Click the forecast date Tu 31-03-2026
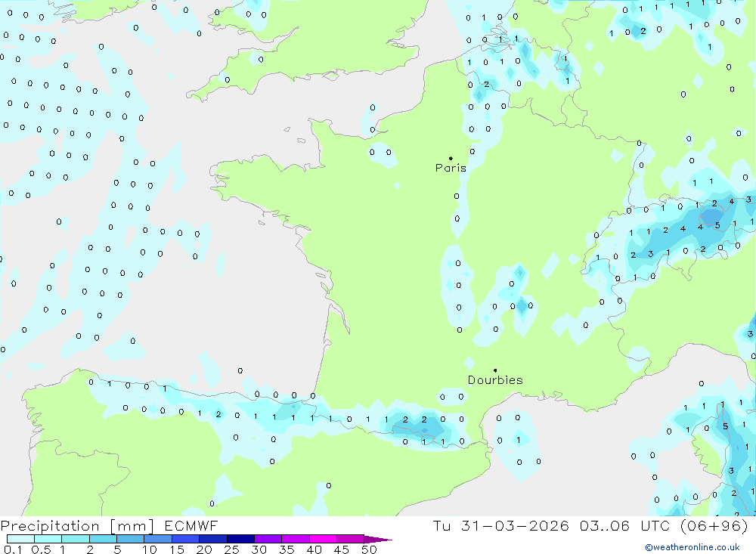The height and width of the screenshot is (554, 756). coord(501,525)
